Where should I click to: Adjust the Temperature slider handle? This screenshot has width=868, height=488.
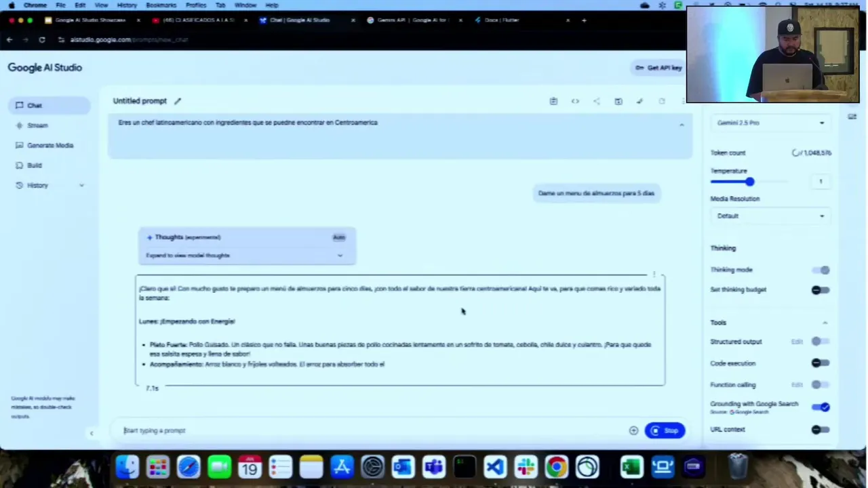749,182
